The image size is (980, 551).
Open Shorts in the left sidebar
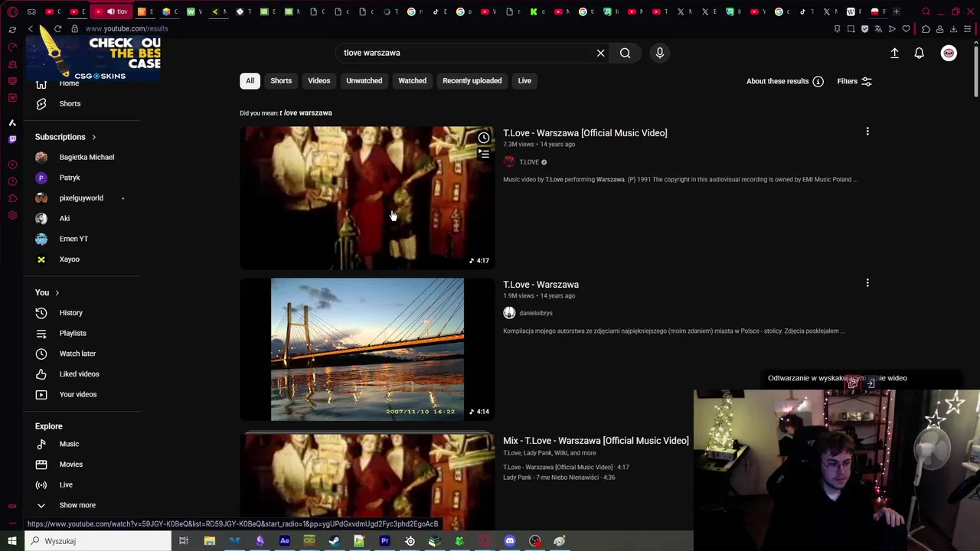pos(70,103)
